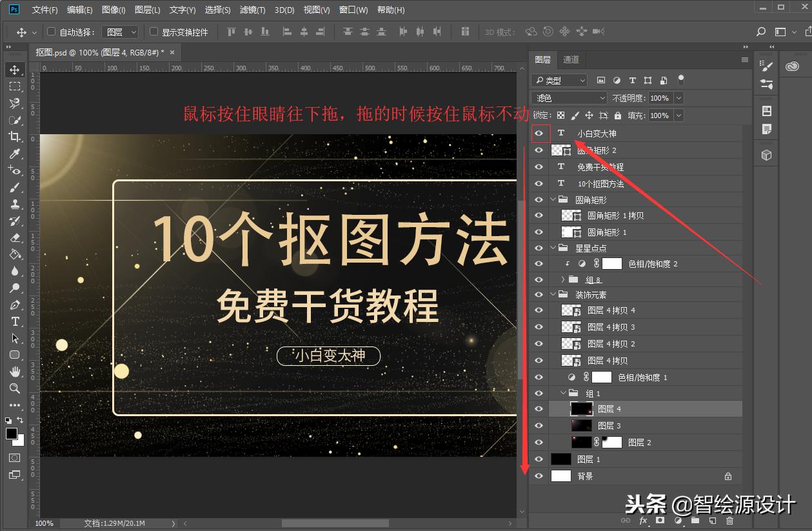This screenshot has height=531, width=812.
Task: Open the 3D panel cube icon
Action: 766,154
